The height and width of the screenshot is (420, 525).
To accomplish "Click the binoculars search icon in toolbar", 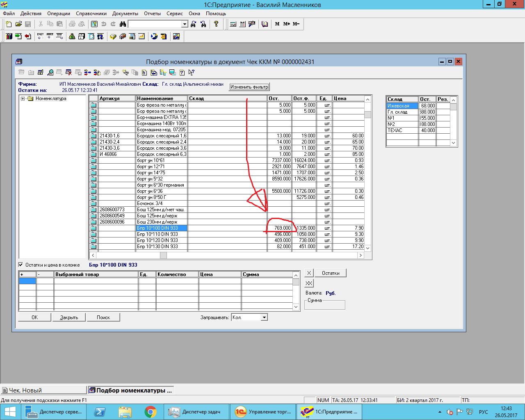I will 123,24.
